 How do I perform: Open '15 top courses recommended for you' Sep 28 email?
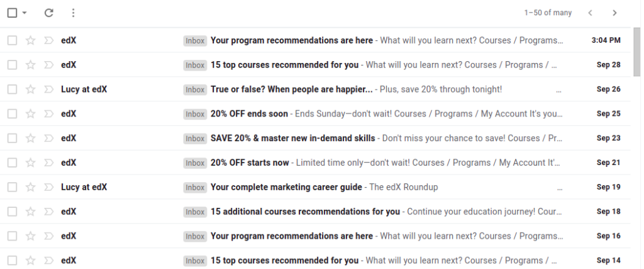[x=284, y=65]
